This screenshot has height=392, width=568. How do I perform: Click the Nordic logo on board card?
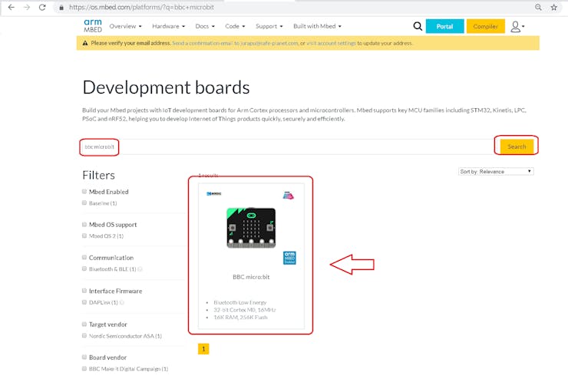[x=213, y=193]
